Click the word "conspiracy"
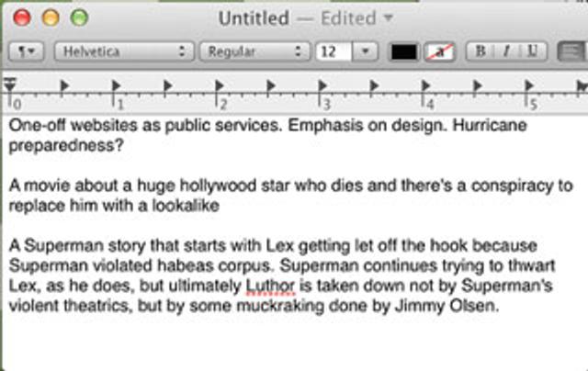 tap(512, 186)
